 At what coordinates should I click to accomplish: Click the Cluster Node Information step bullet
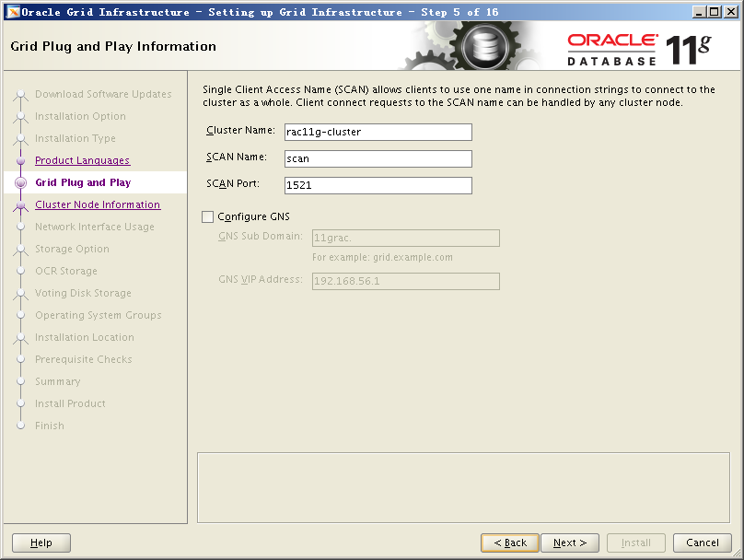click(20, 205)
